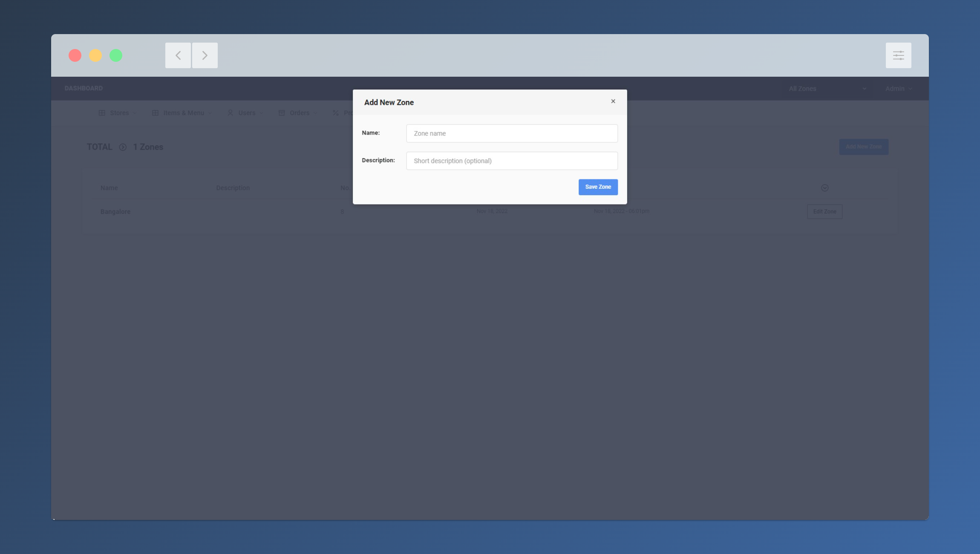Open the sliders settings icon
Screen dimensions: 980x554
point(898,55)
